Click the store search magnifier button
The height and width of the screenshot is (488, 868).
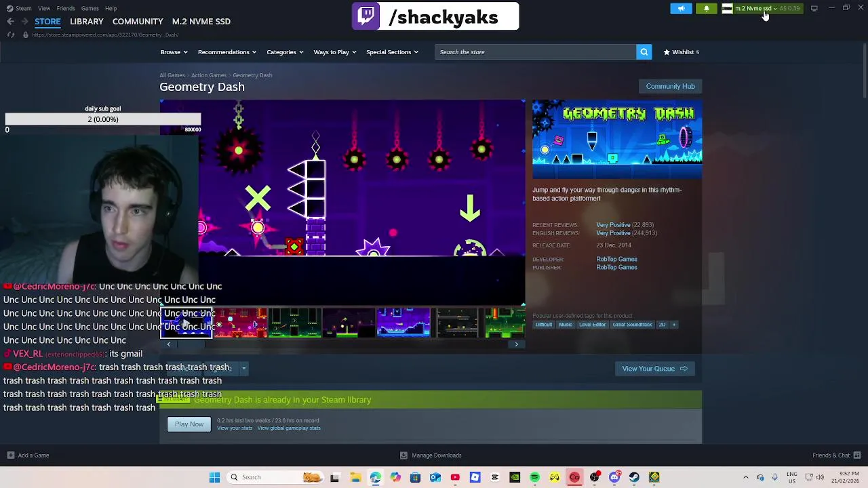(x=644, y=52)
